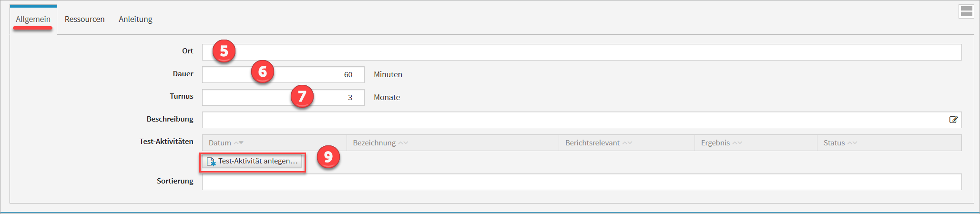The image size is (980, 214).
Task: Click the Status column sort arrows
Action: coord(852,143)
